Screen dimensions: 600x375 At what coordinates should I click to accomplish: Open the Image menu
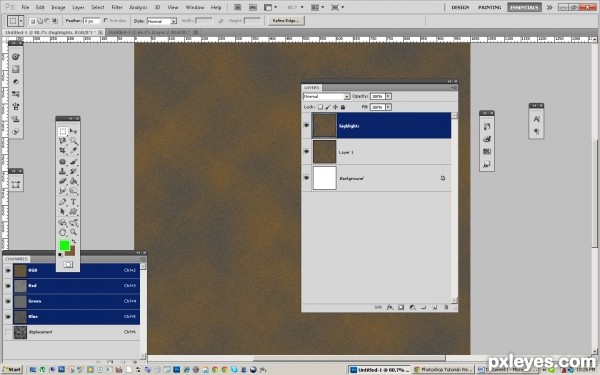pyautogui.click(x=58, y=7)
